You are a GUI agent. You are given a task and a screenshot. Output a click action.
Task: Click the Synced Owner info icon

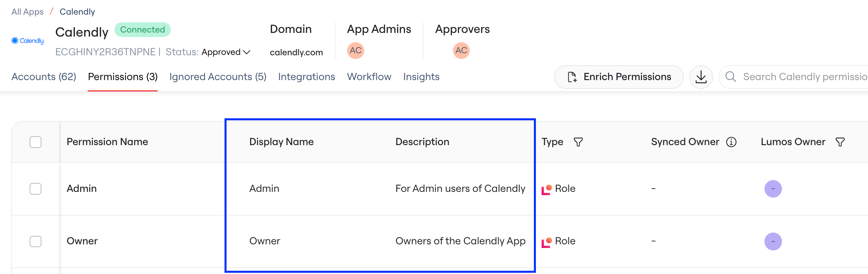coord(731,142)
